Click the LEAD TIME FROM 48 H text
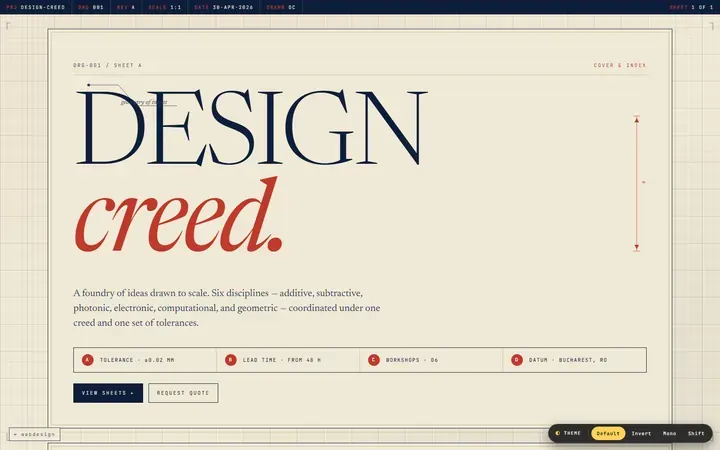This screenshot has height=450, width=720. click(x=281, y=360)
